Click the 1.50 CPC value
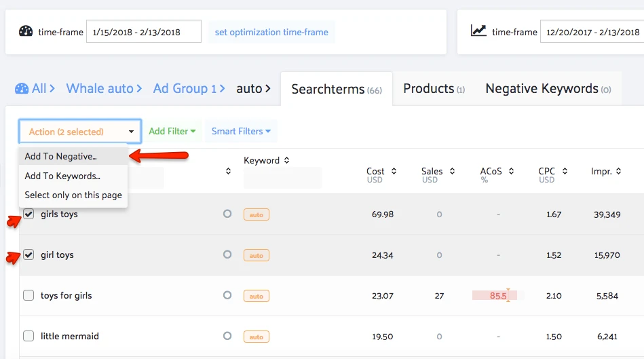 (554, 337)
